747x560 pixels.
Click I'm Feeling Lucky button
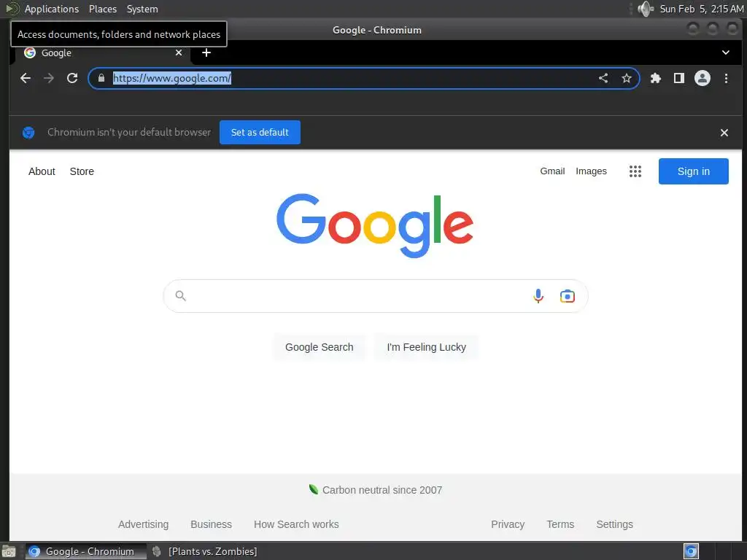426,347
